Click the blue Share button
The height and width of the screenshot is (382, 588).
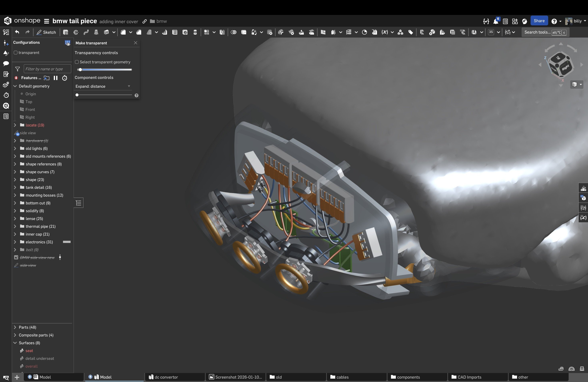coord(539,21)
